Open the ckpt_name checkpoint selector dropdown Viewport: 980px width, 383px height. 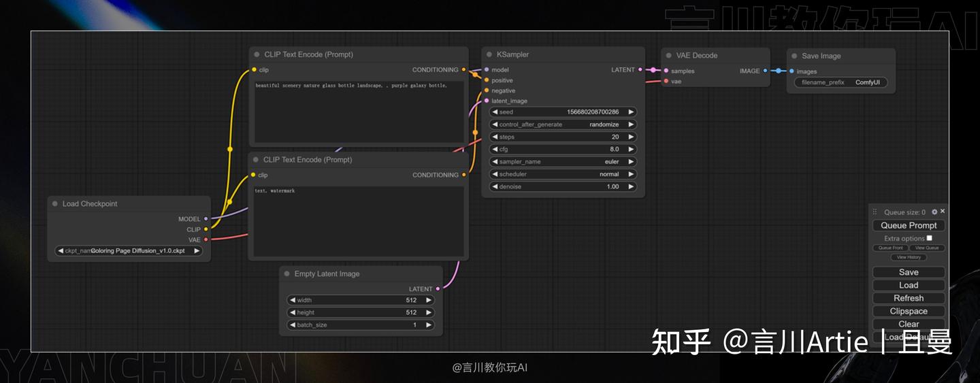[129, 250]
